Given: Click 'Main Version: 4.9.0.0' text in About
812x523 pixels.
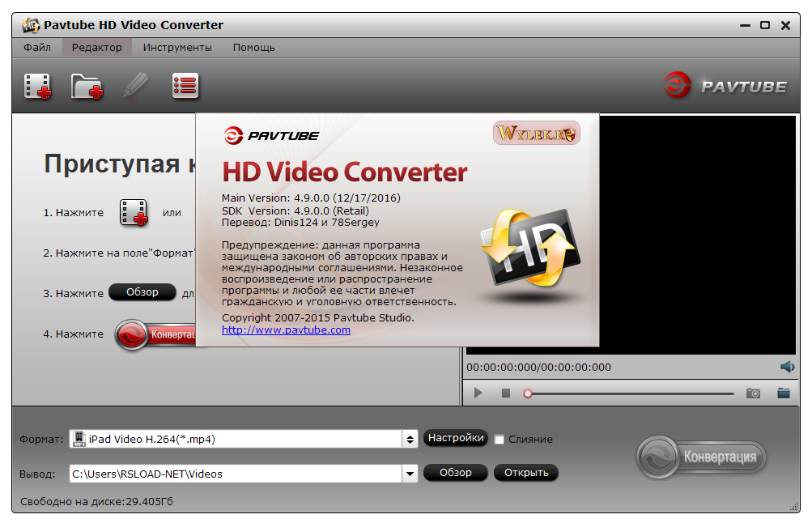Looking at the screenshot, I should (311, 198).
